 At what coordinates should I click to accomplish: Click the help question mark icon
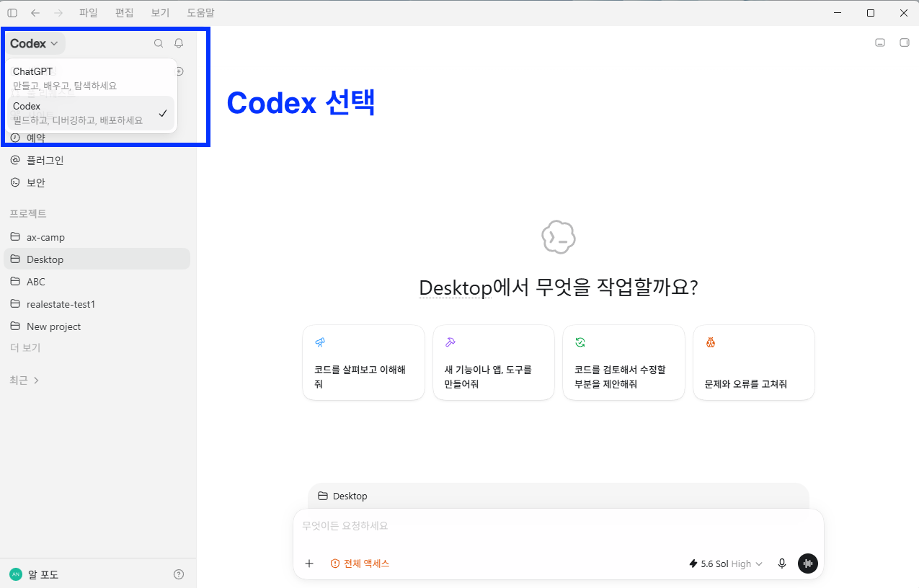pyautogui.click(x=179, y=574)
